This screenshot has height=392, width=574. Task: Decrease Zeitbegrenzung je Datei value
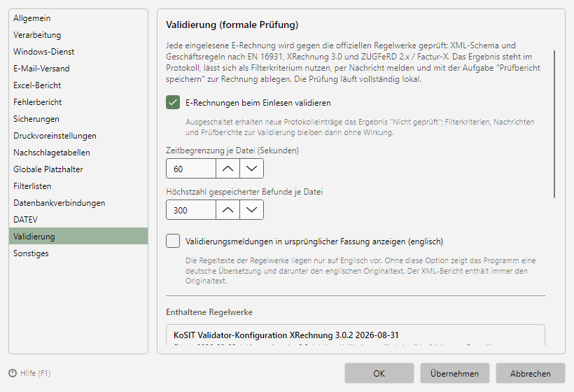click(x=251, y=169)
